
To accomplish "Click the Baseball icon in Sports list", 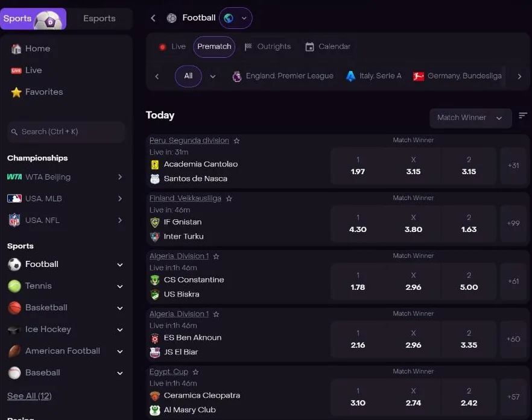I will [14, 373].
